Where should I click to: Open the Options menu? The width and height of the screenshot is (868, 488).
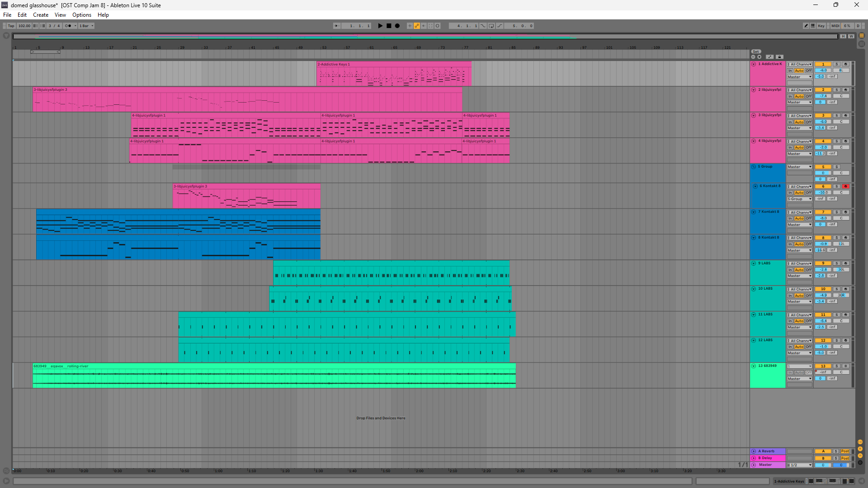(x=81, y=15)
